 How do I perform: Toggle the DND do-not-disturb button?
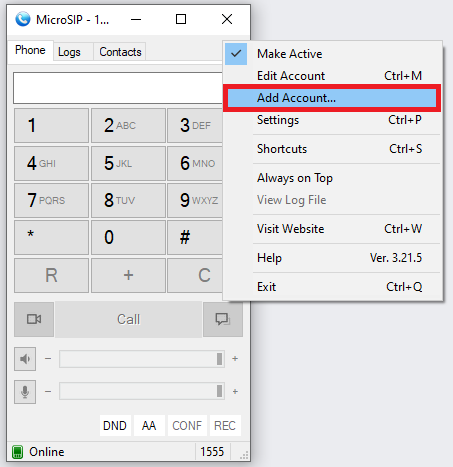(x=115, y=426)
